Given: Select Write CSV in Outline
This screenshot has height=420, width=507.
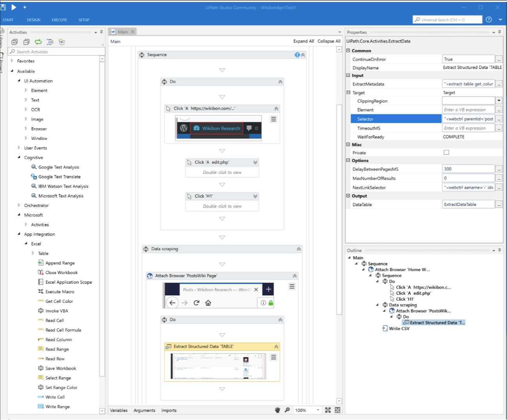Looking at the screenshot, I should pos(399,328).
